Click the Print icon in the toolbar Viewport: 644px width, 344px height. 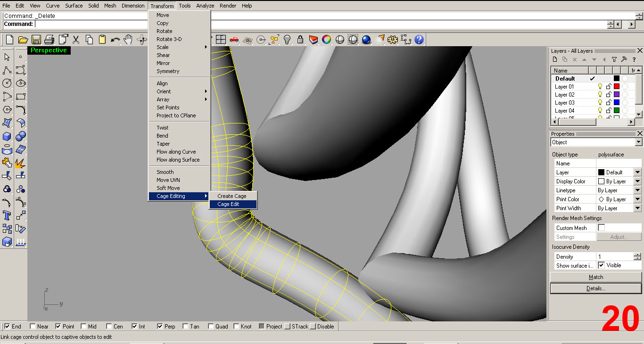pos(50,40)
